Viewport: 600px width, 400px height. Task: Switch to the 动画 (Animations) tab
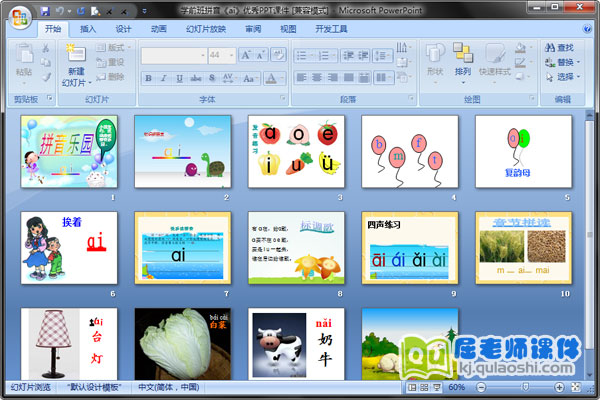[x=158, y=29]
